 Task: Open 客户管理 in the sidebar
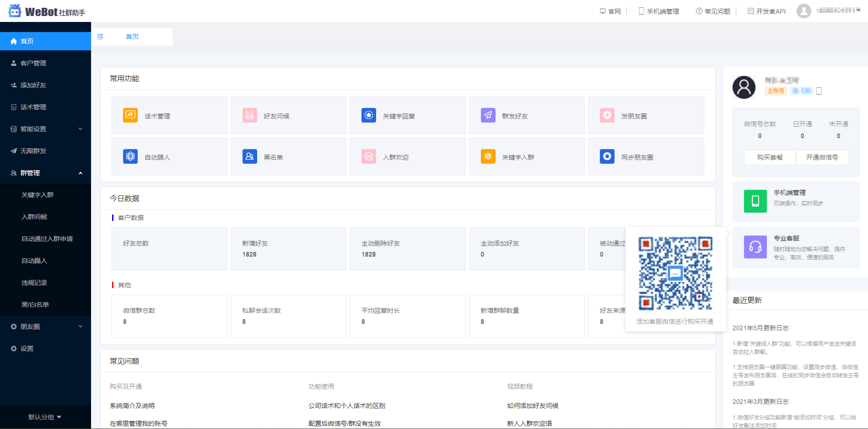(x=45, y=63)
